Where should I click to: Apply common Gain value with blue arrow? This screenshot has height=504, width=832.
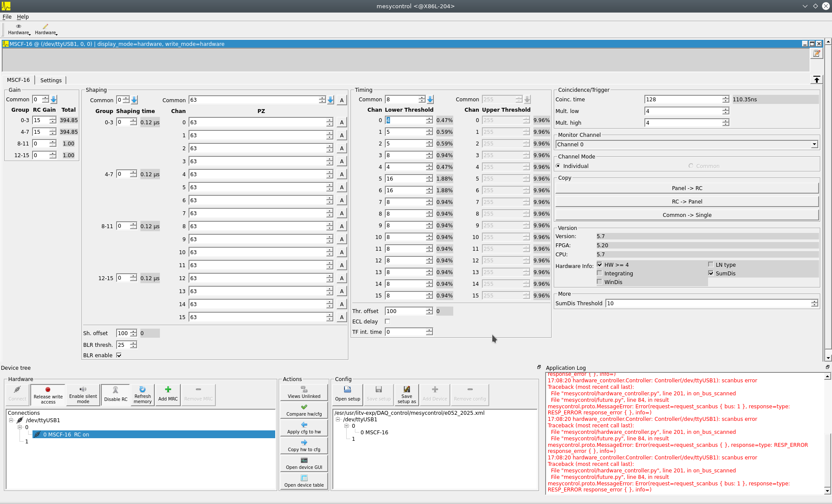[54, 100]
